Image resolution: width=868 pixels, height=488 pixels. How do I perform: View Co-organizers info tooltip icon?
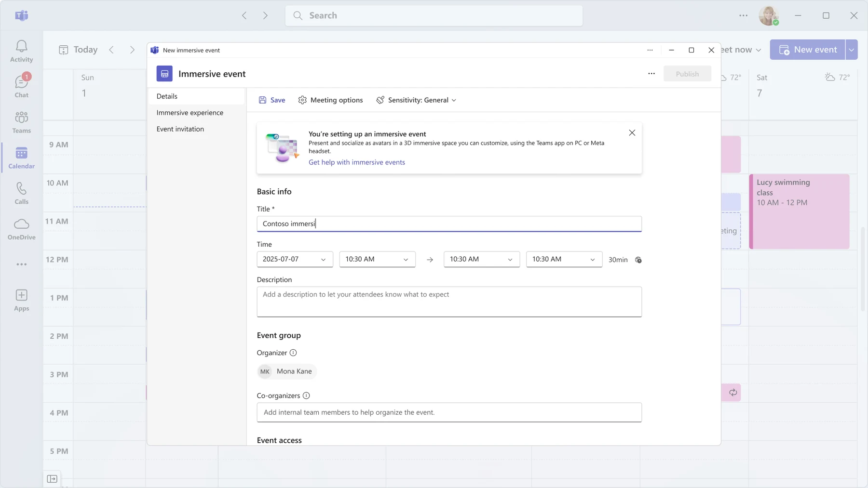(306, 396)
